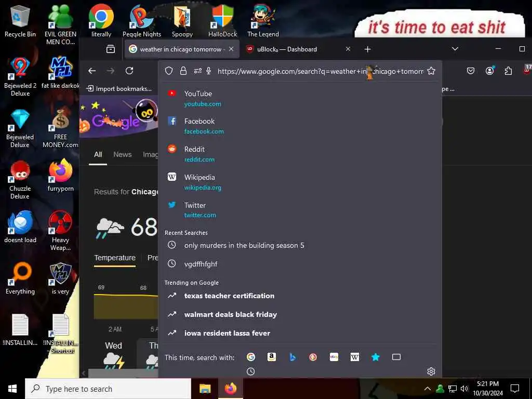Select recent search vgdffhfghf
The width and height of the screenshot is (532, 399).
[300, 264]
